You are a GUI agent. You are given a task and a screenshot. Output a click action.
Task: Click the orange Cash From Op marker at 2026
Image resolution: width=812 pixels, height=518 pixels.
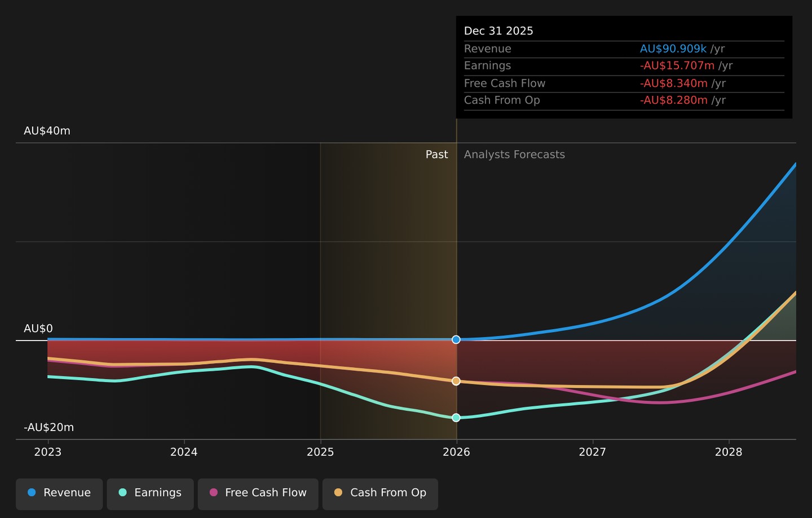click(456, 382)
